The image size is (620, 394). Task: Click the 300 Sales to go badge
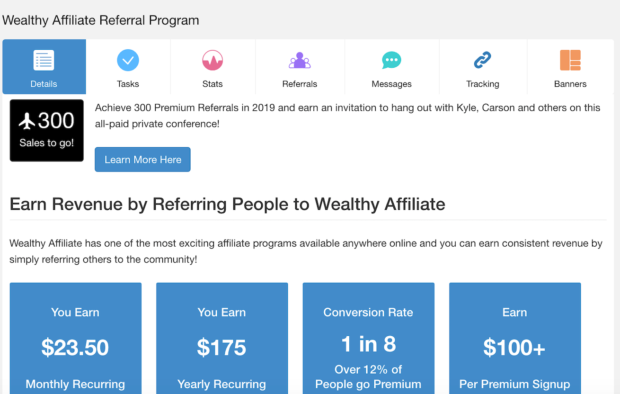point(47,130)
